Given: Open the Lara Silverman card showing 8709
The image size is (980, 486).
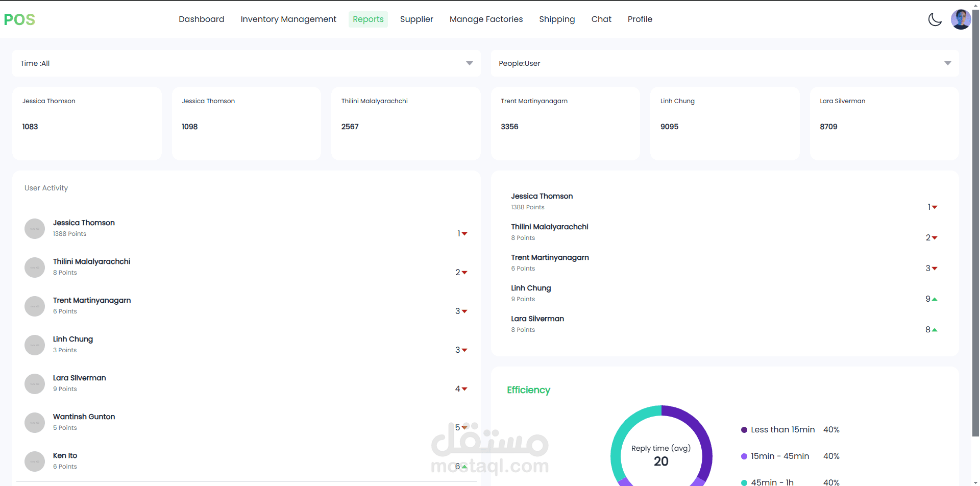Looking at the screenshot, I should pyautogui.click(x=885, y=124).
